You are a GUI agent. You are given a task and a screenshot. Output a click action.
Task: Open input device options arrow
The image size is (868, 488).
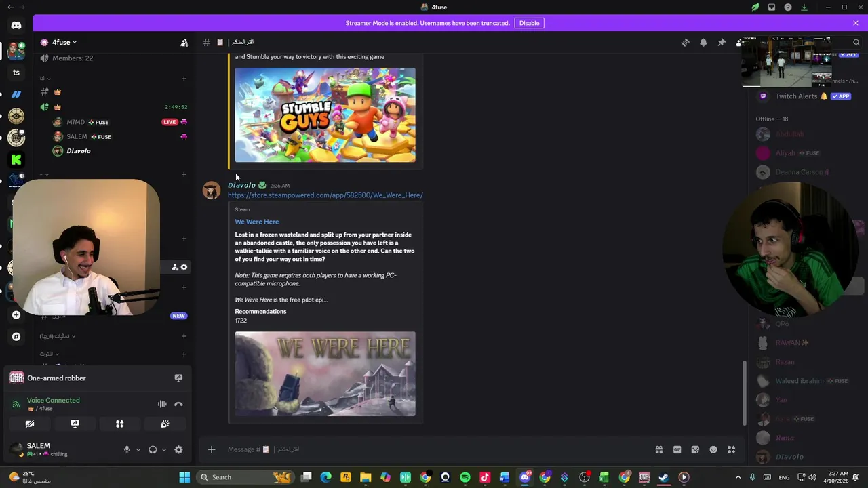[138, 449]
